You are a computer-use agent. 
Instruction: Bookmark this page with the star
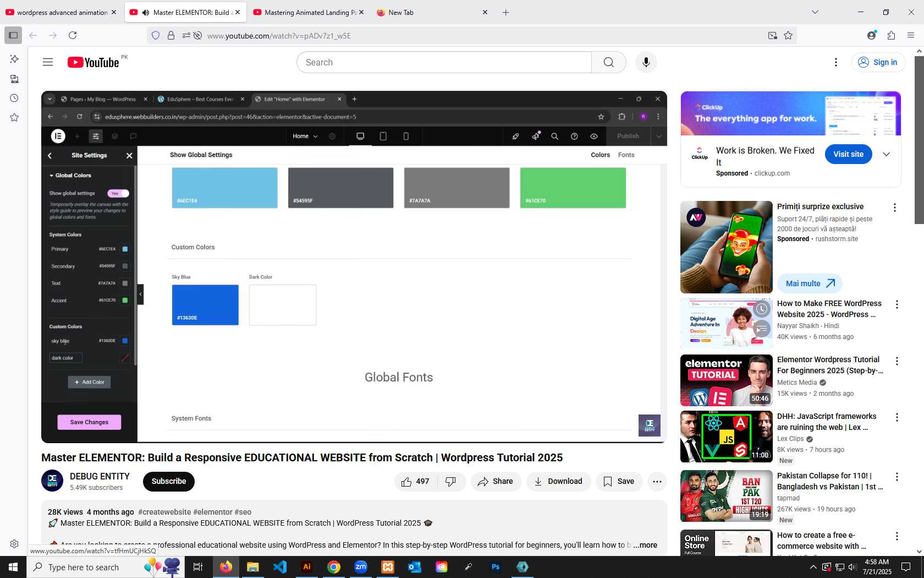click(x=788, y=35)
